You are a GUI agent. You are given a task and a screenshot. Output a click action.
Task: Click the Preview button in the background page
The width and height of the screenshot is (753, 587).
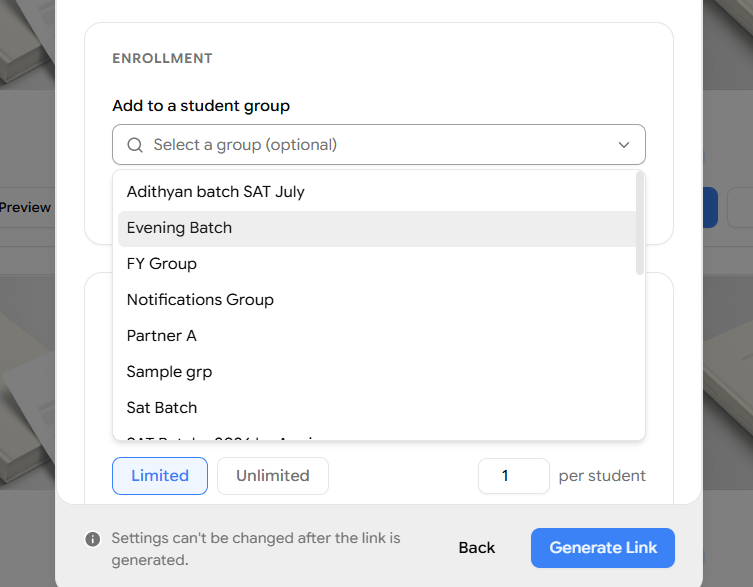point(25,208)
